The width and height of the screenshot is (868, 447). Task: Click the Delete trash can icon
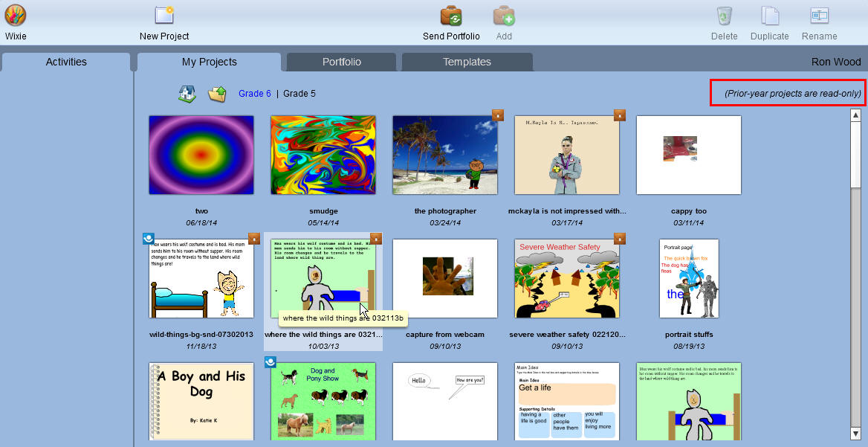point(724,16)
